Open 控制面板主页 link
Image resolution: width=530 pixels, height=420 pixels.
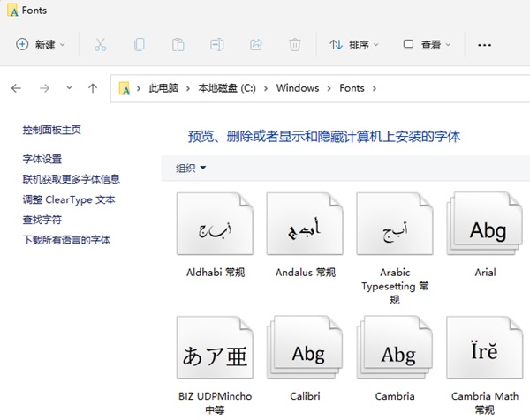tap(52, 130)
